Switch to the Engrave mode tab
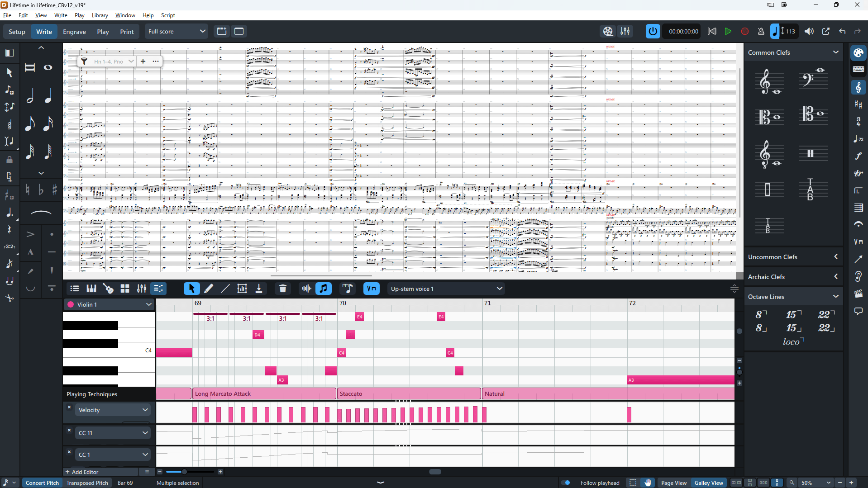 click(74, 32)
